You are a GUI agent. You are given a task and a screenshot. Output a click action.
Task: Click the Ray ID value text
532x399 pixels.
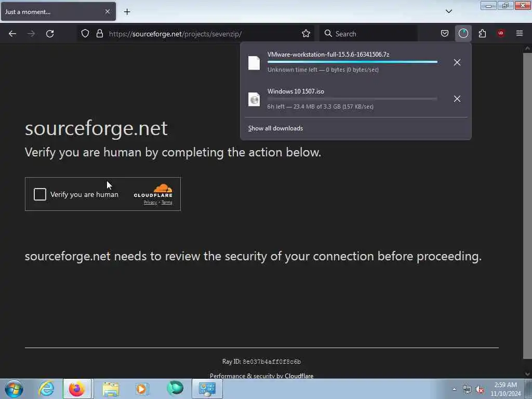(272, 362)
